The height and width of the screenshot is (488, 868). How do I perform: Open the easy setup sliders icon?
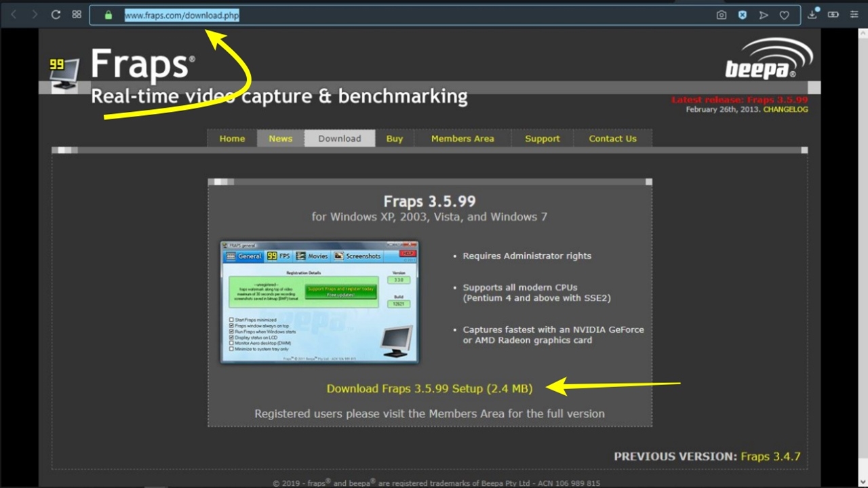(x=854, y=15)
